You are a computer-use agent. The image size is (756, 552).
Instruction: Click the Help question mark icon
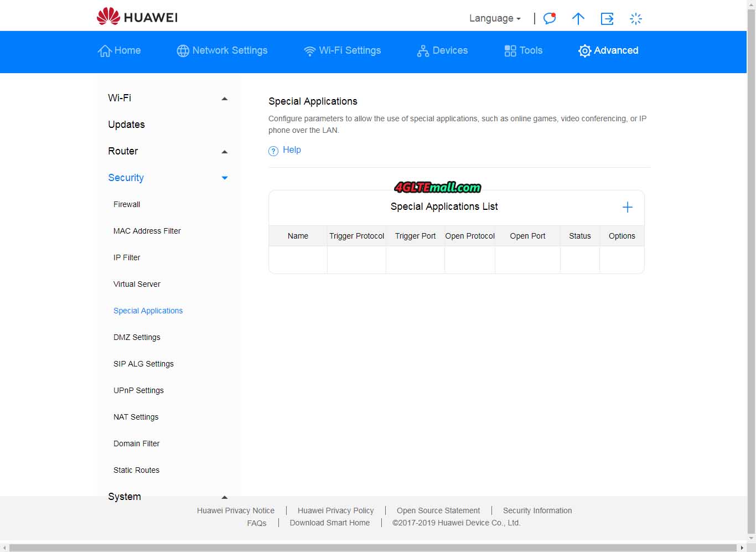point(273,151)
